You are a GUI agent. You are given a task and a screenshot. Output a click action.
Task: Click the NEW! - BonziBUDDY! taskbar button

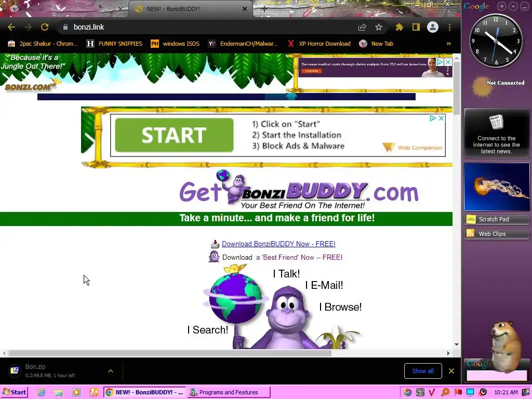coord(145,392)
